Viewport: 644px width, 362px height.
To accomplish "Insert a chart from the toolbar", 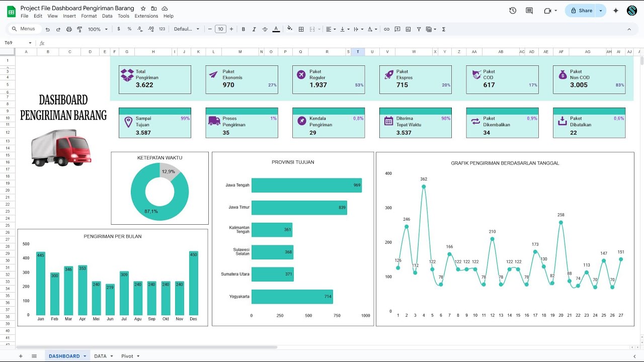I will (408, 29).
